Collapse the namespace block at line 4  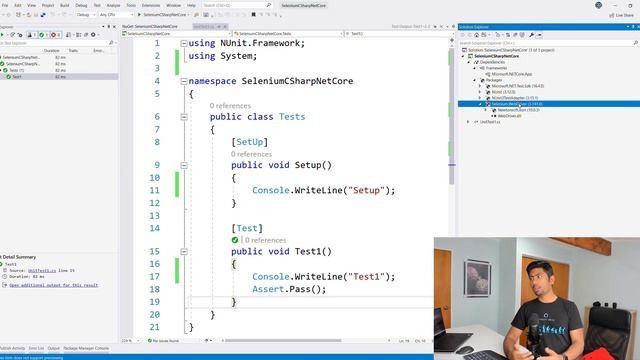pos(184,81)
